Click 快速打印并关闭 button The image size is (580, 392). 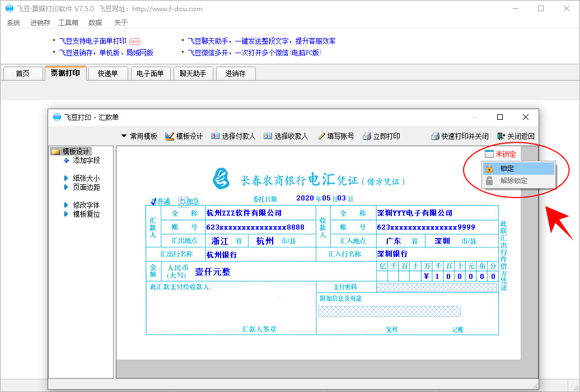click(x=460, y=136)
